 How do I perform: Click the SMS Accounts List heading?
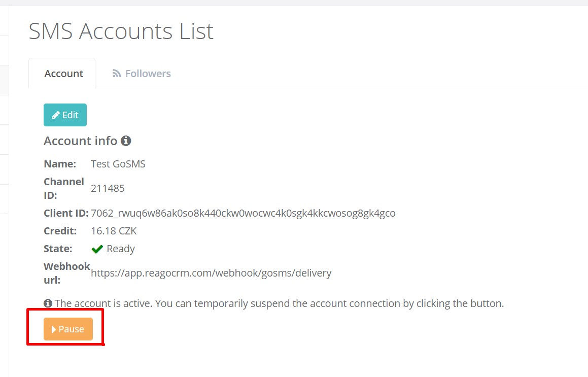121,31
